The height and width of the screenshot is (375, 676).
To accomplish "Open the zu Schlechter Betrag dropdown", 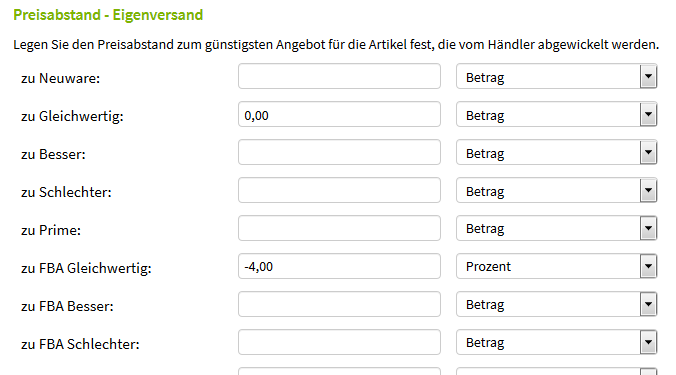I will pyautogui.click(x=557, y=190).
